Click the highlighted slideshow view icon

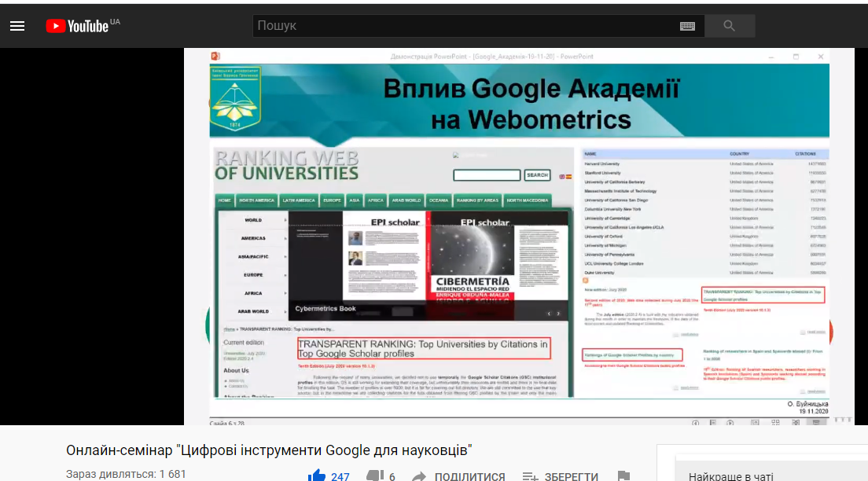tap(816, 422)
